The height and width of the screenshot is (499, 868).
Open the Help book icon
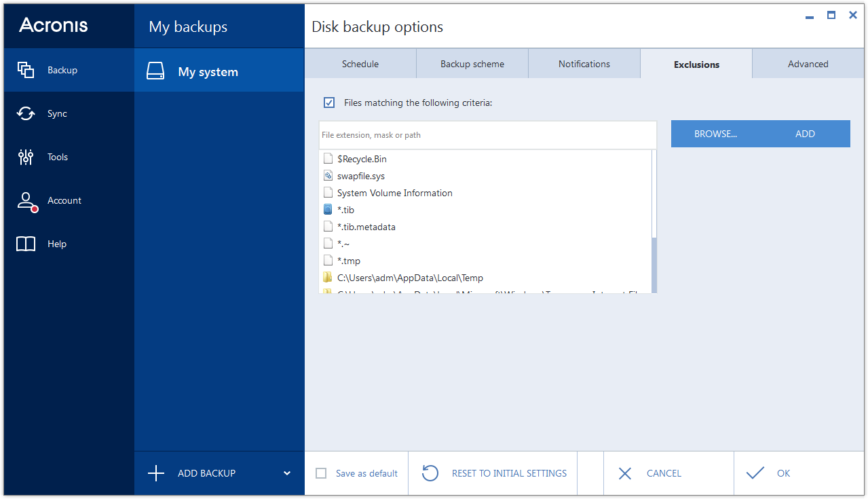click(26, 244)
